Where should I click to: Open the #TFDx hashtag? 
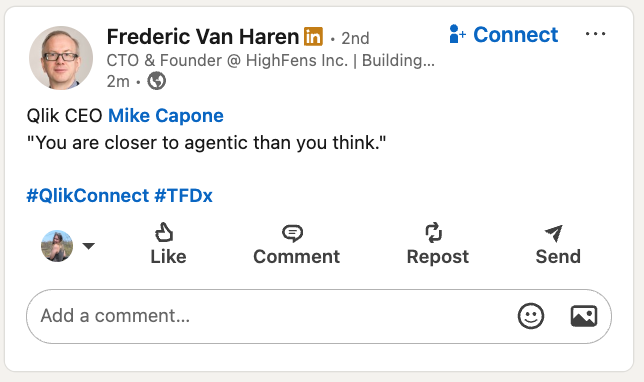[x=184, y=196]
